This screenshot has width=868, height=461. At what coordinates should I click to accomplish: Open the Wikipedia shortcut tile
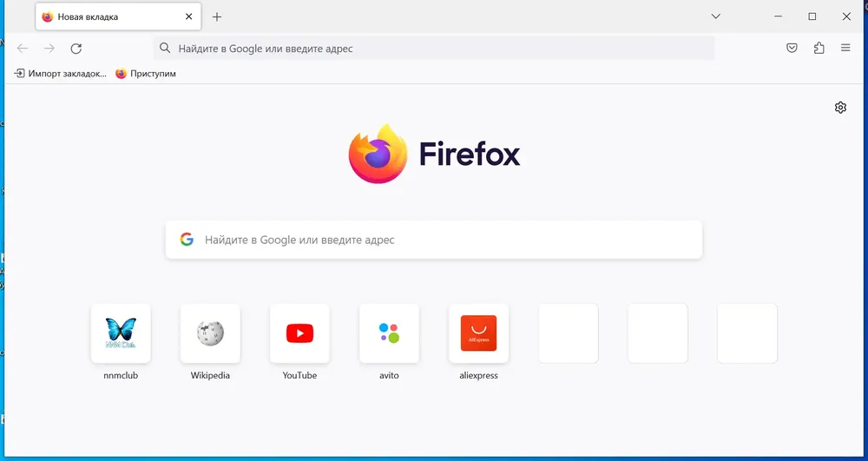(210, 333)
